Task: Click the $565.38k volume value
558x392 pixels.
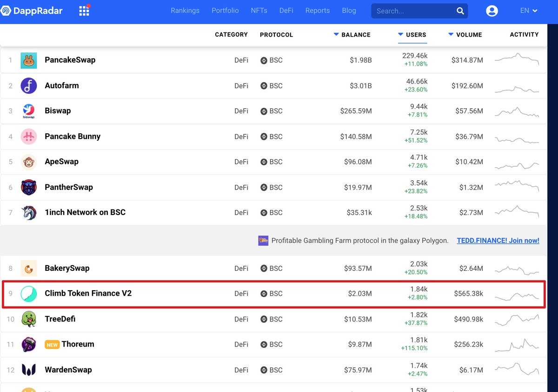Action: click(469, 294)
